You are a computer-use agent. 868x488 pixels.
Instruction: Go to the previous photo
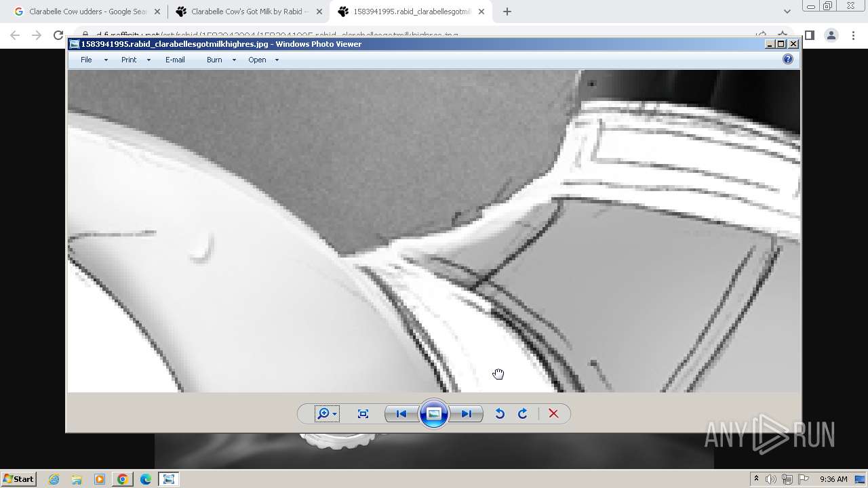click(401, 413)
